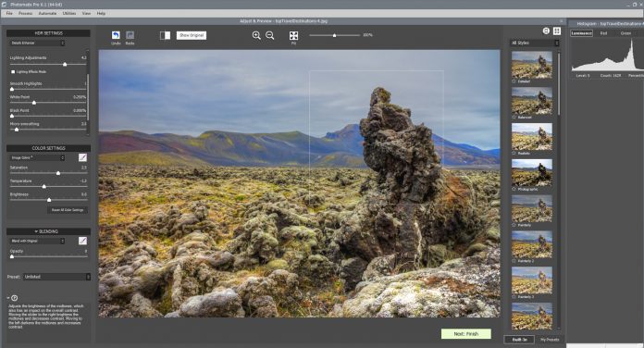Open the Preset Unlisted dropdown
The width and height of the screenshot is (644, 348).
56,277
